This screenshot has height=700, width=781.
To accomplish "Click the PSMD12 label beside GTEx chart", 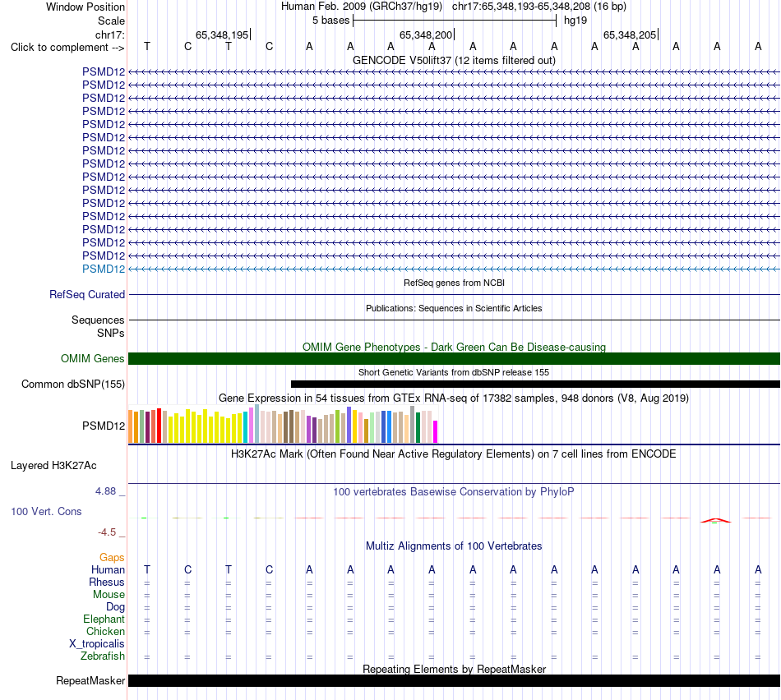I will coord(104,426).
